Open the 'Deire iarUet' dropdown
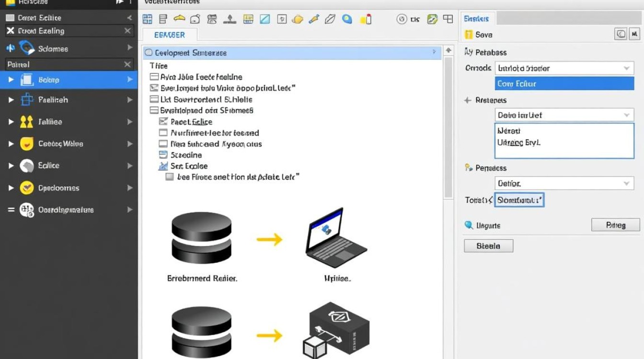Viewport: 644px width, 359px height. pyautogui.click(x=626, y=115)
